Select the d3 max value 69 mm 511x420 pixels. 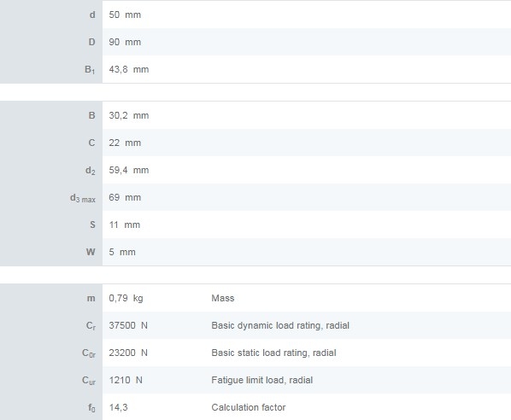pos(125,198)
